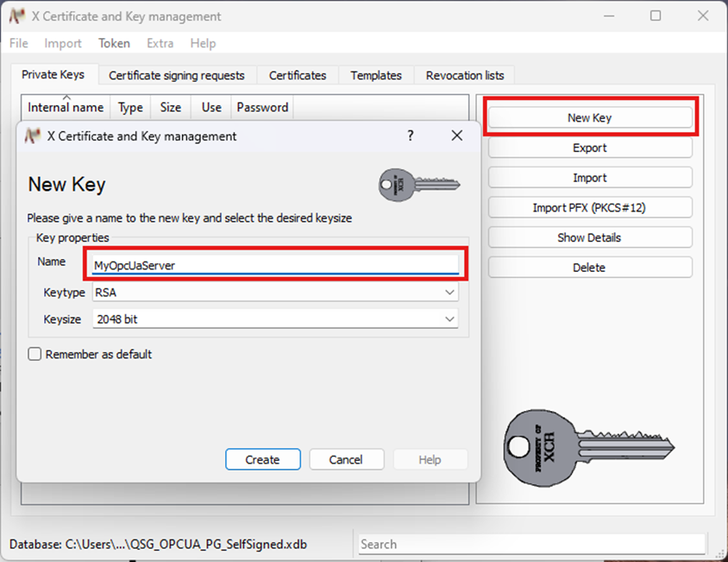This screenshot has height=562, width=728.
Task: Click the XCA icon in dialog title bar
Action: (x=33, y=136)
